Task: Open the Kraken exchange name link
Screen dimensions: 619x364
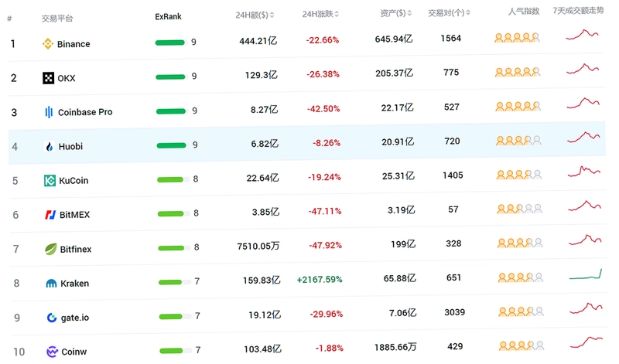Action: point(74,284)
